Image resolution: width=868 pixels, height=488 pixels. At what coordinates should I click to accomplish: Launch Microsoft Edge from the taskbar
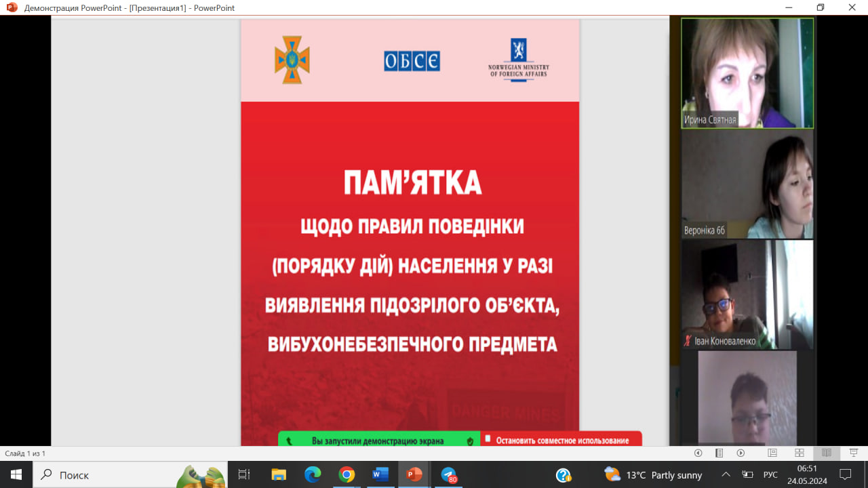tap(313, 475)
